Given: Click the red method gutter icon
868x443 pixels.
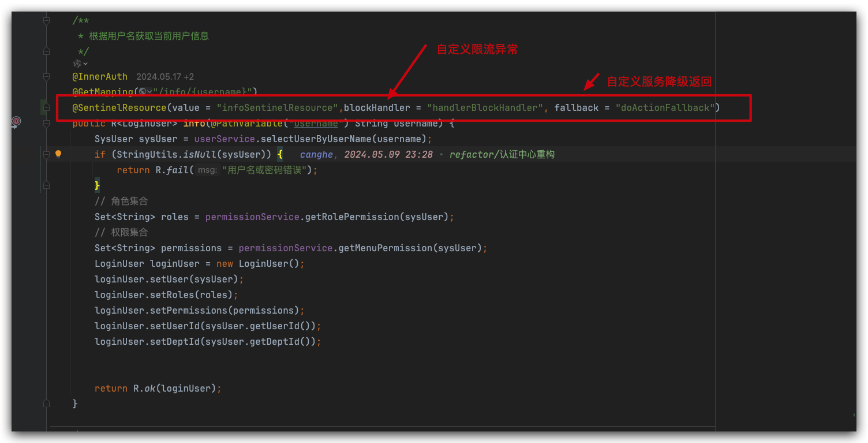Looking at the screenshot, I should (x=17, y=121).
